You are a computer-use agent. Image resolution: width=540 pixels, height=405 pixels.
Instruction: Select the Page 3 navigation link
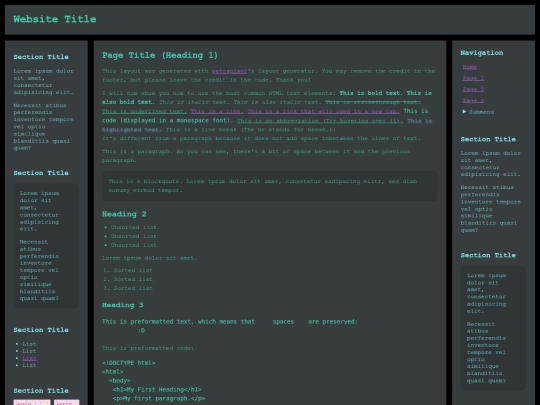click(x=473, y=100)
